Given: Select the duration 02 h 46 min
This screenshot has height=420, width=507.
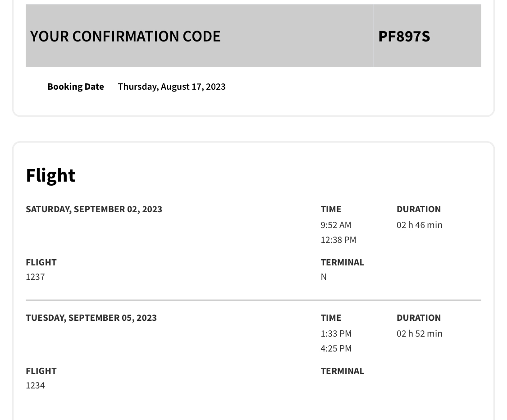Looking at the screenshot, I should coord(420,225).
